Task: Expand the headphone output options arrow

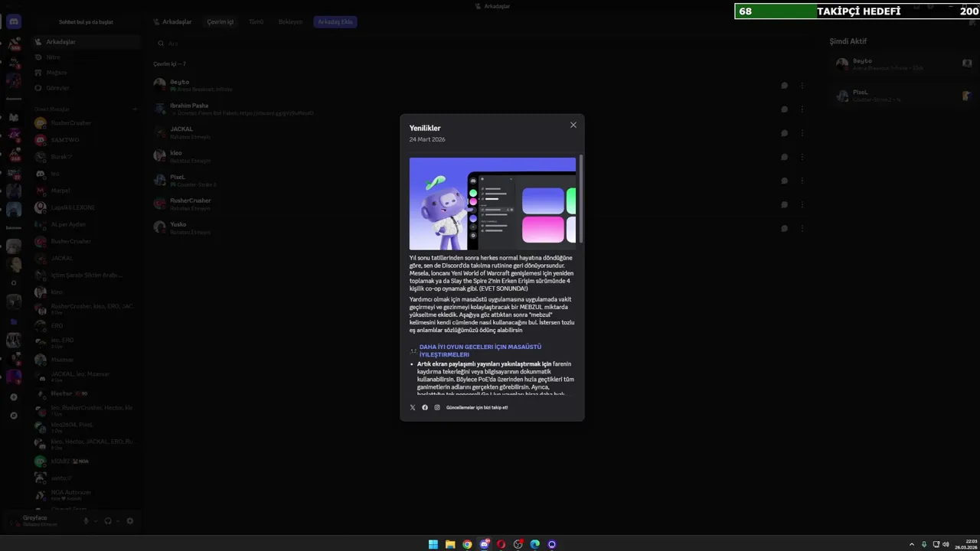Action: [x=117, y=521]
